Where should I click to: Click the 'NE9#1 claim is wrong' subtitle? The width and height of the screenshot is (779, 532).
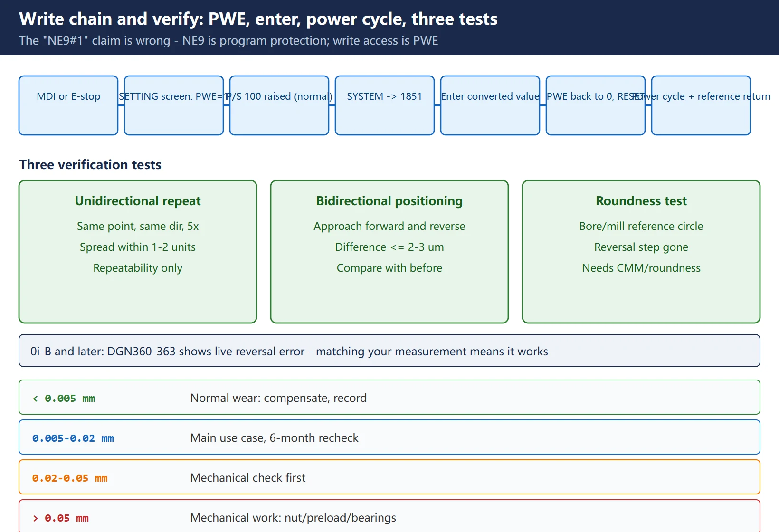click(x=228, y=41)
